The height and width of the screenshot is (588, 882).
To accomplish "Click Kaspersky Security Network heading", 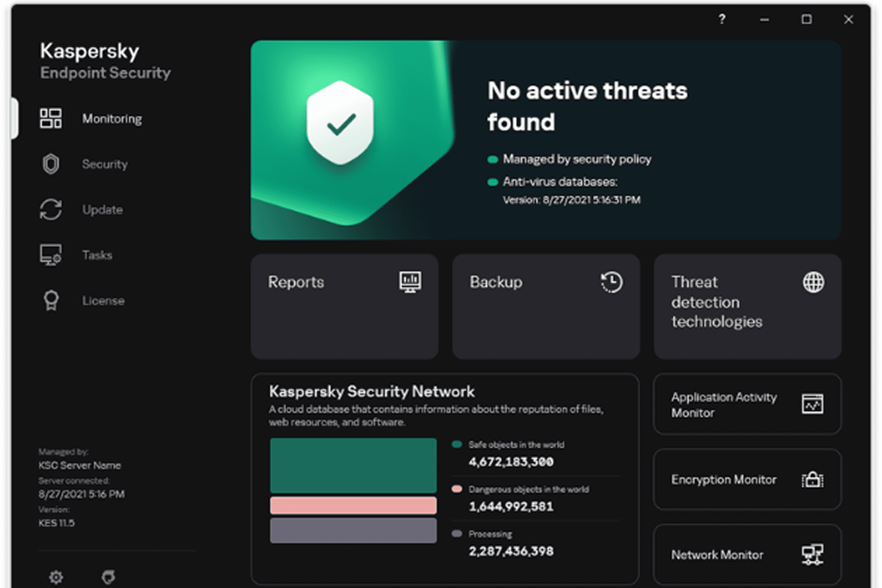I will (372, 392).
